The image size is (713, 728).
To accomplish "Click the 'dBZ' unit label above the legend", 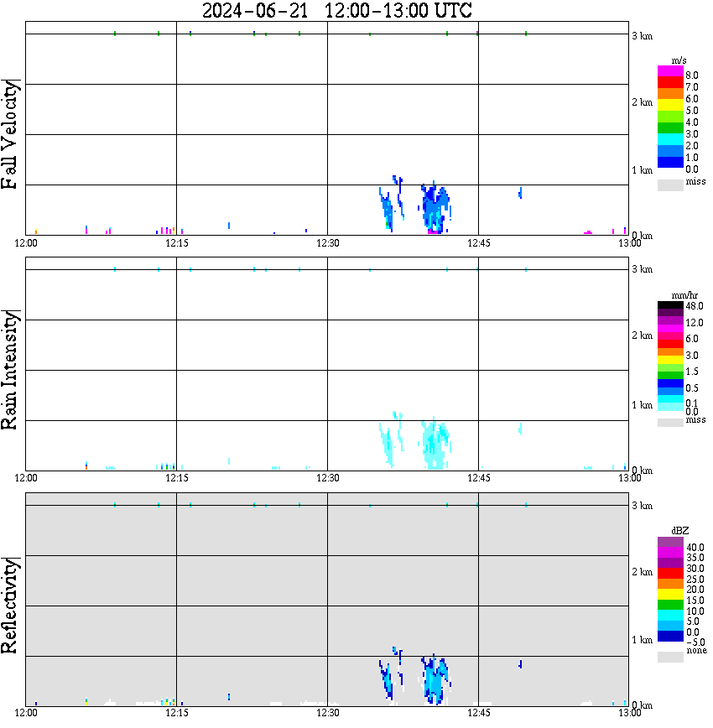I will point(679,531).
